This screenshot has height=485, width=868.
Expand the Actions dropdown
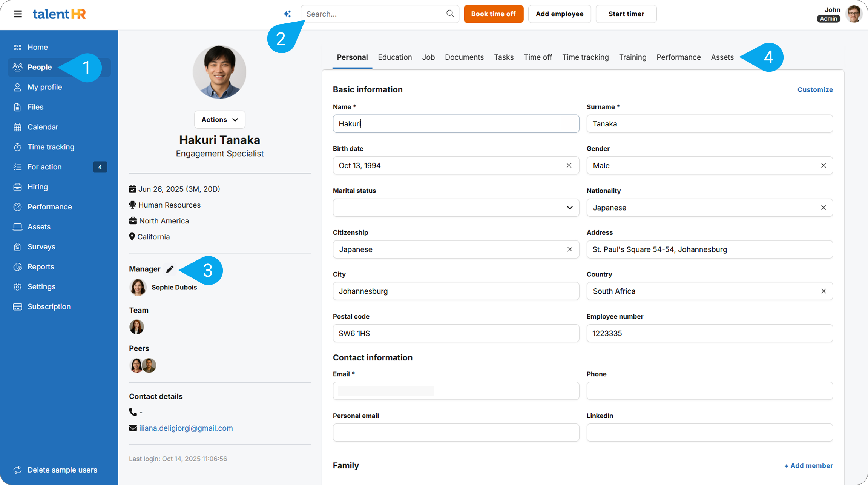[220, 120]
